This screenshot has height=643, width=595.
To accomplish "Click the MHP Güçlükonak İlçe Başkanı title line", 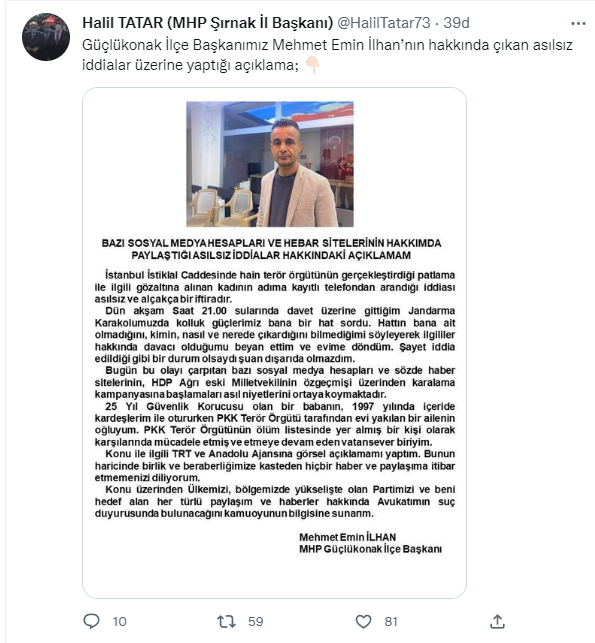I will click(x=371, y=549).
